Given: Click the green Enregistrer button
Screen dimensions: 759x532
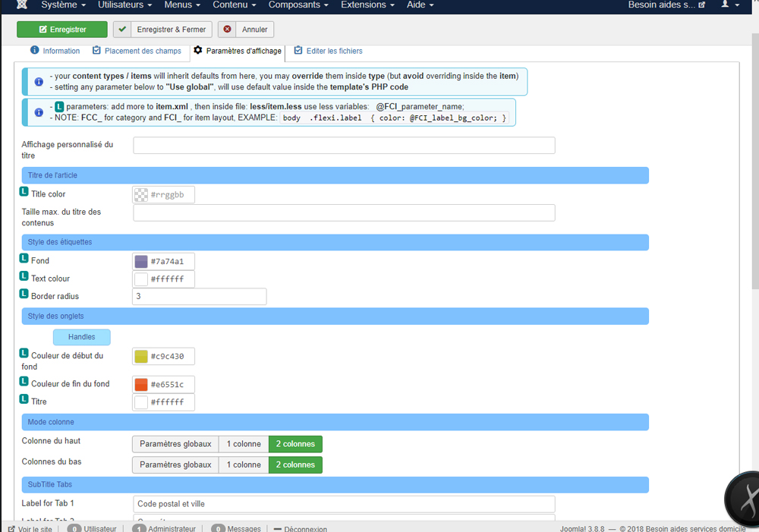Looking at the screenshot, I should click(x=62, y=30).
